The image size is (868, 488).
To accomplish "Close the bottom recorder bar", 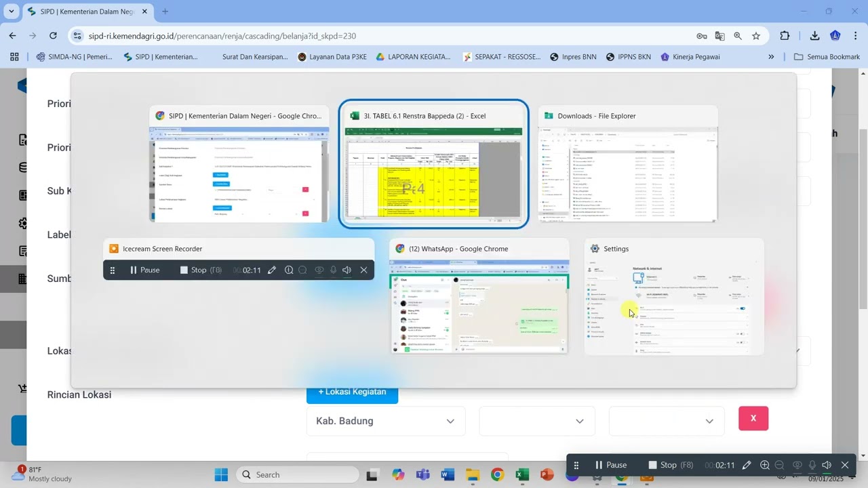I will pos(845,465).
